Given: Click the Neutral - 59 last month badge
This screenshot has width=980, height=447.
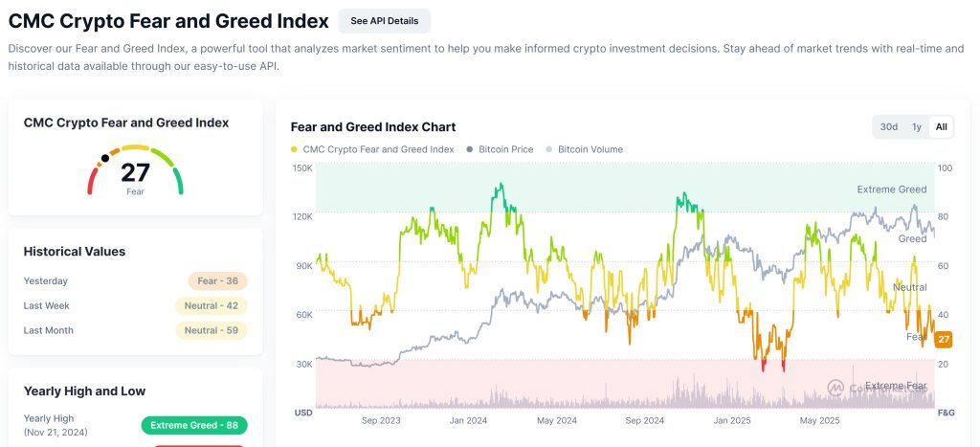Looking at the screenshot, I should pyautogui.click(x=212, y=331).
